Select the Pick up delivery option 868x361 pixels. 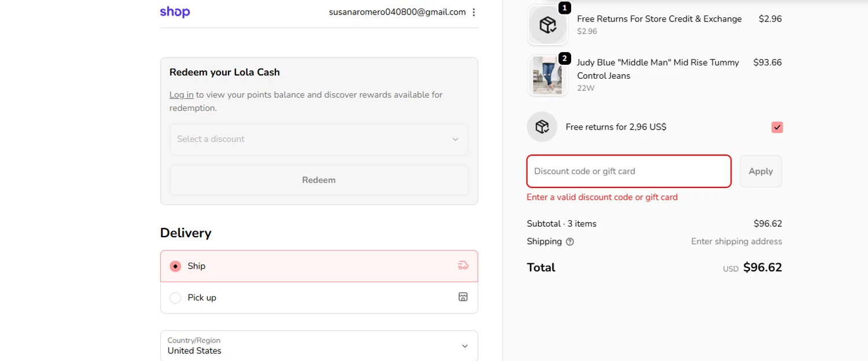click(175, 298)
